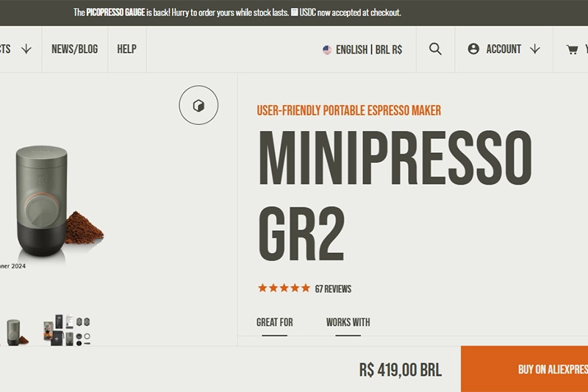Click the five-star rating icons
The width and height of the screenshot is (588, 392).
(x=284, y=288)
